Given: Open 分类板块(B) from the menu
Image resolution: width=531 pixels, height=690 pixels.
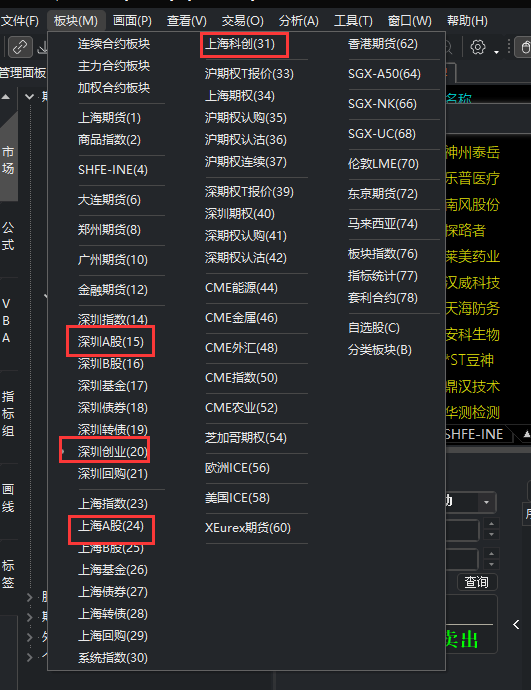Looking at the screenshot, I should click(380, 349).
